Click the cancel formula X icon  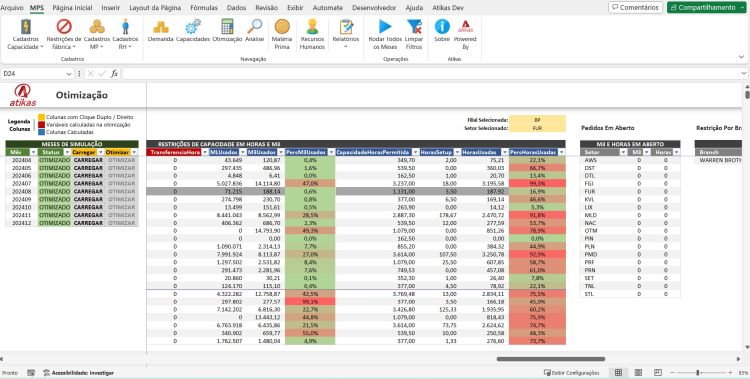pos(91,74)
